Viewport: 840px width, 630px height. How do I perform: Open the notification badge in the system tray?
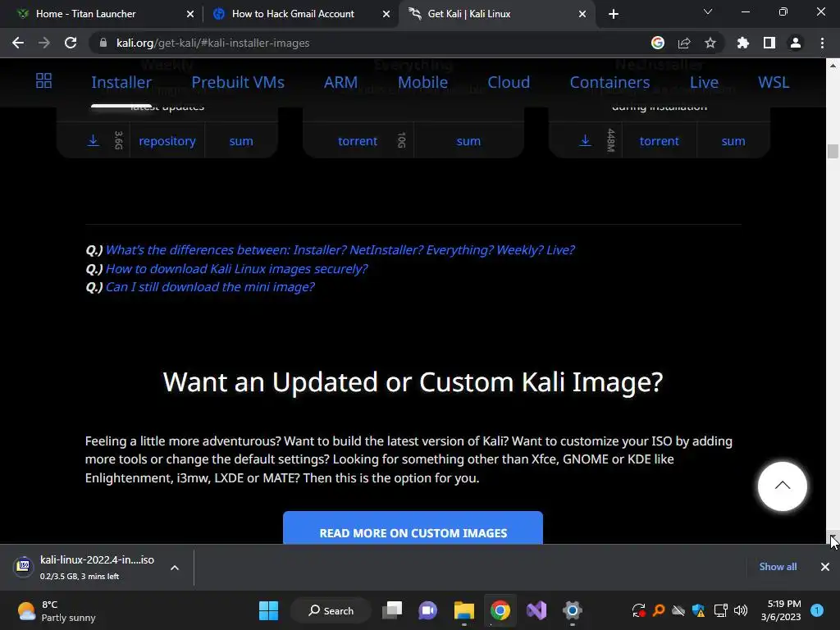point(817,610)
